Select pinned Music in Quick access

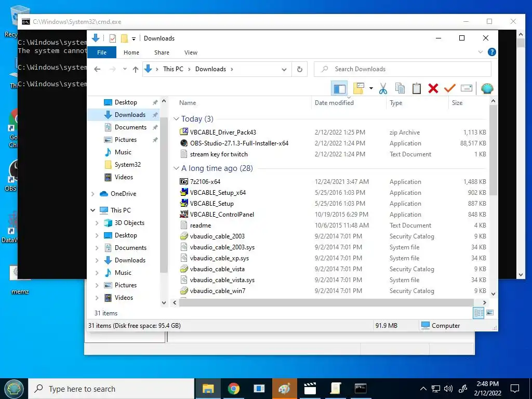[x=123, y=152]
